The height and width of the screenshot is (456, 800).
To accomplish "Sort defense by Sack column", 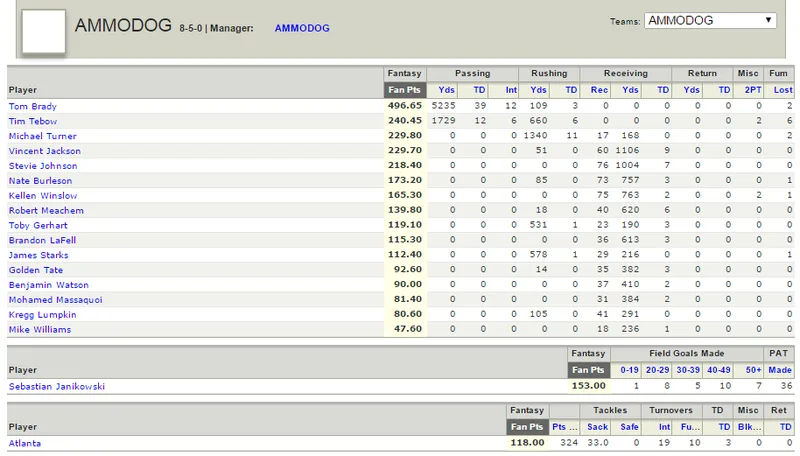I will [597, 427].
